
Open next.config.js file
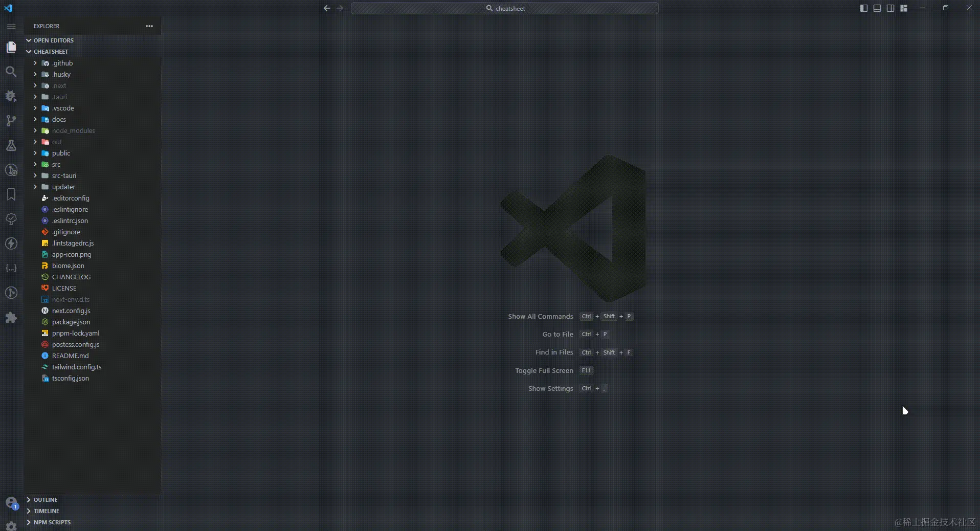click(92, 311)
